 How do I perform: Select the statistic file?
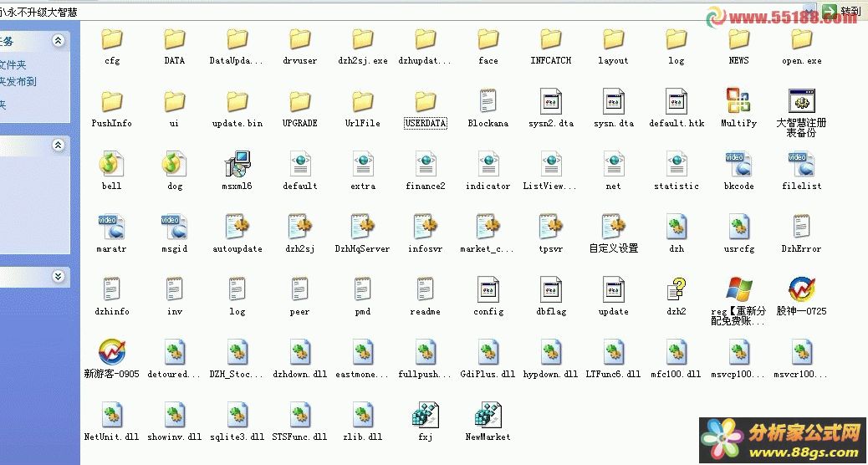click(677, 172)
